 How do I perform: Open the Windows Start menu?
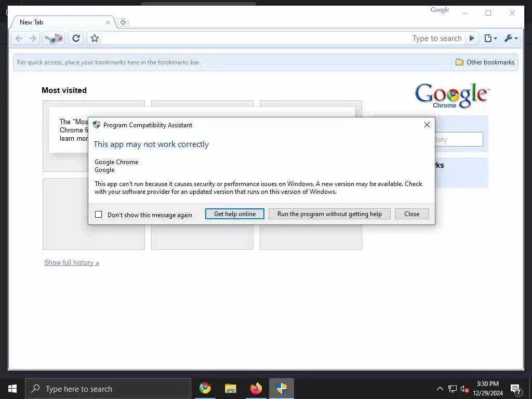coord(12,389)
